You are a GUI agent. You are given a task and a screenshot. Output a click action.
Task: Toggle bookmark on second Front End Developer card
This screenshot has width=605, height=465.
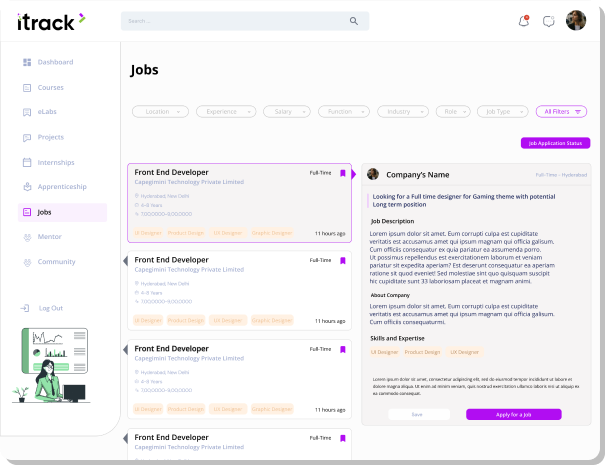343,260
